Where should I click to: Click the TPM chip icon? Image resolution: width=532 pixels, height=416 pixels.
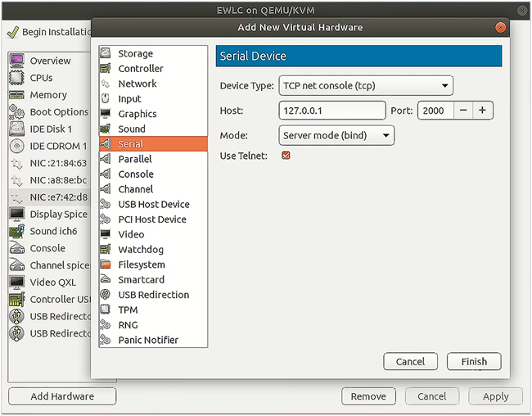pyautogui.click(x=106, y=310)
